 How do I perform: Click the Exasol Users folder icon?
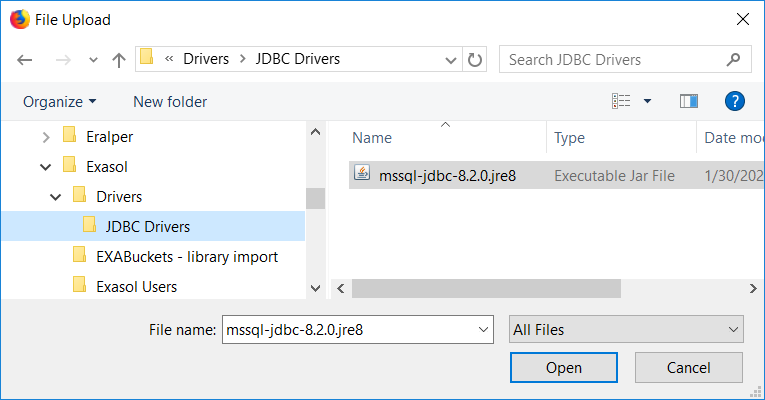(80, 284)
